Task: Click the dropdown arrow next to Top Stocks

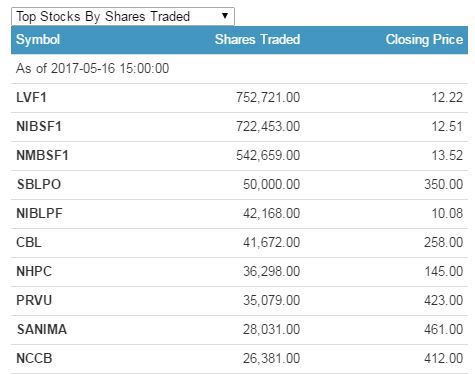Action: (x=225, y=16)
